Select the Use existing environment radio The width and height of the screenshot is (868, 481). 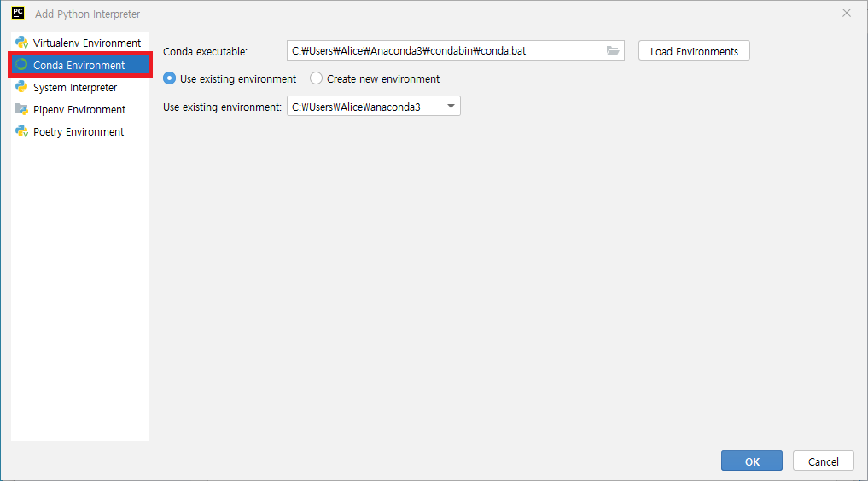[x=169, y=78]
